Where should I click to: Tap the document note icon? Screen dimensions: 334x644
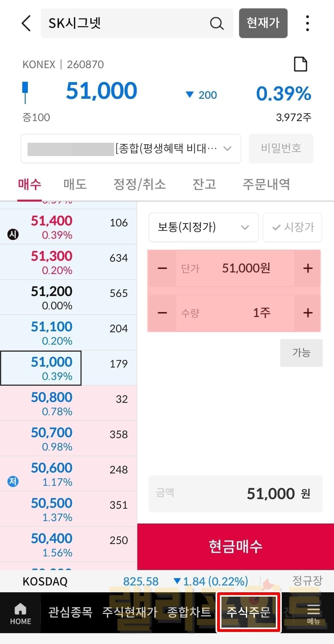300,64
